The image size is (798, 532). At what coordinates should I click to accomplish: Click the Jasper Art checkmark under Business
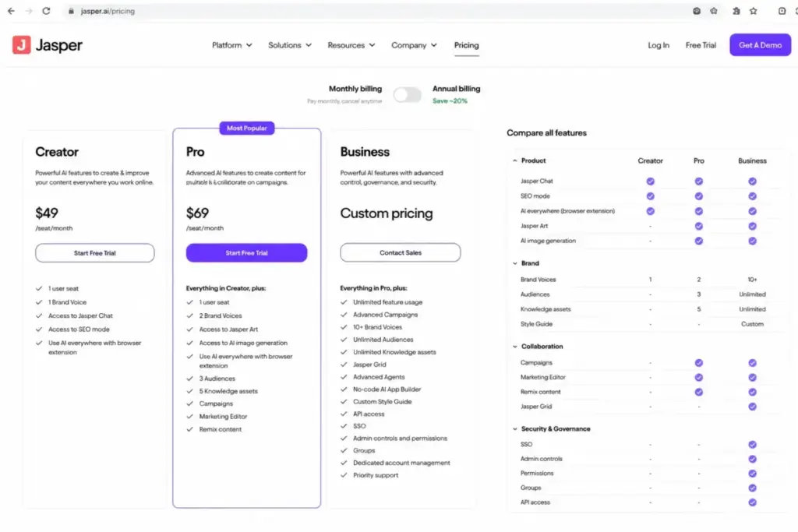(752, 226)
